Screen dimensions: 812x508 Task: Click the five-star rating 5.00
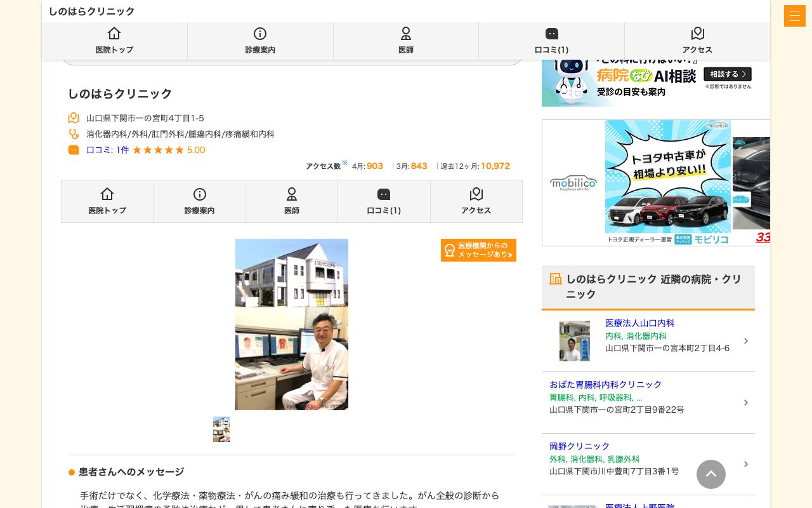tap(169, 150)
